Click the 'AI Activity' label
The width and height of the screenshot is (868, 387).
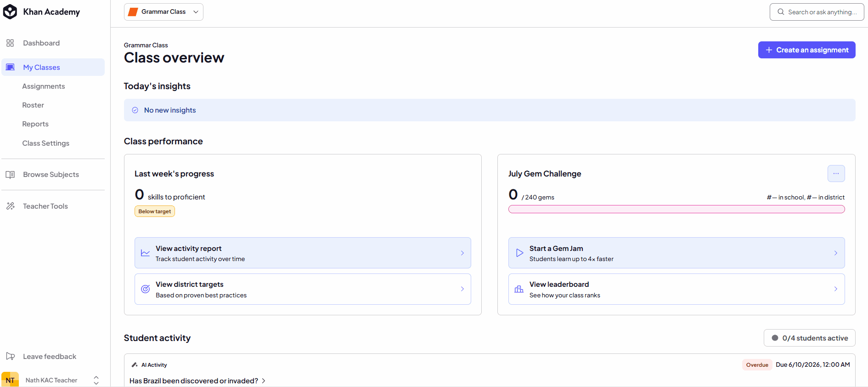pyautogui.click(x=154, y=365)
